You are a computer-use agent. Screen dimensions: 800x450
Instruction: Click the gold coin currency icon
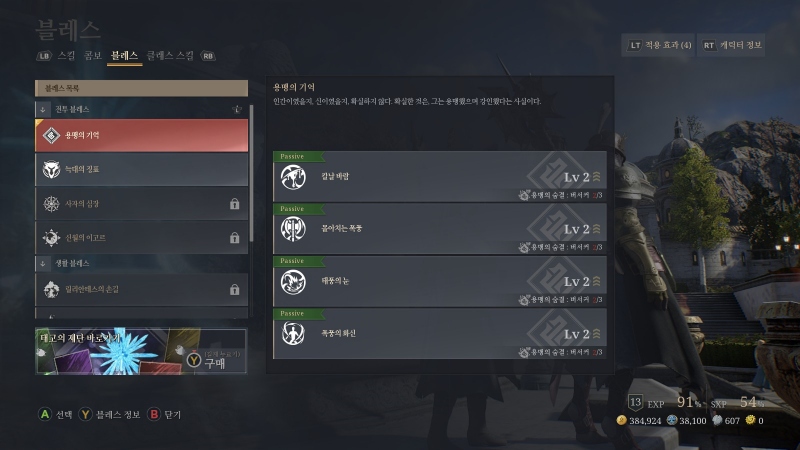(x=621, y=420)
